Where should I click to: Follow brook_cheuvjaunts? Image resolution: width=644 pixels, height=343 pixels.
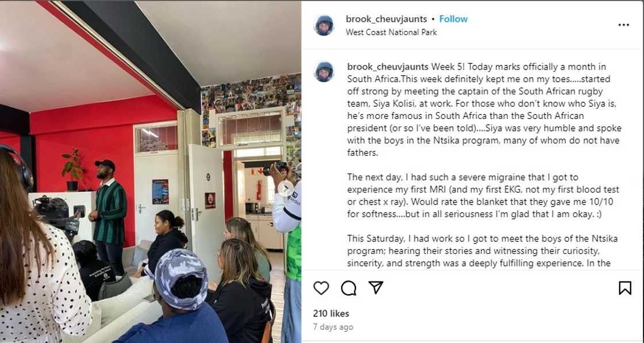point(454,19)
